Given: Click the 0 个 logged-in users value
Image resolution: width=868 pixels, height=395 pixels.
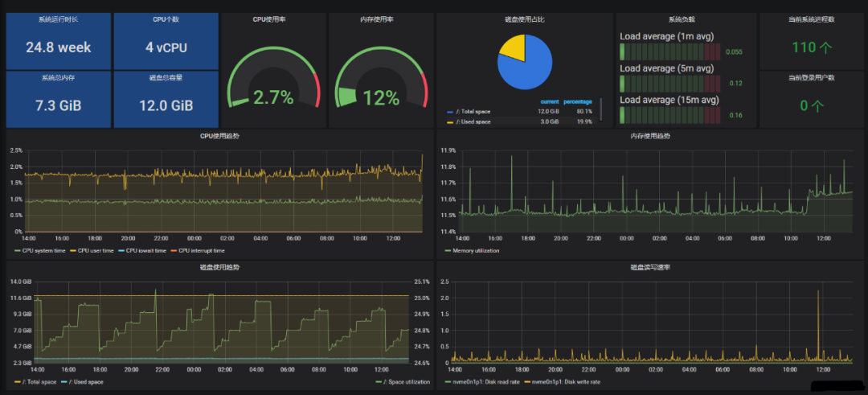Looking at the screenshot, I should point(812,105).
